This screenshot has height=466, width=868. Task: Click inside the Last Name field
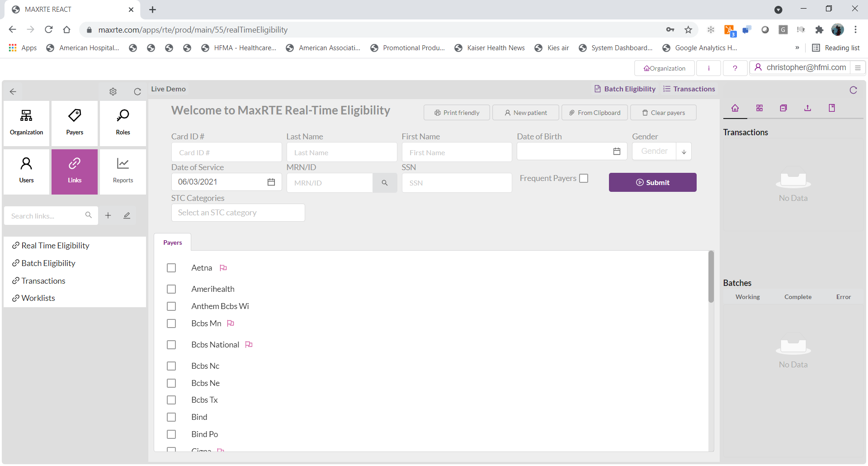click(x=341, y=152)
